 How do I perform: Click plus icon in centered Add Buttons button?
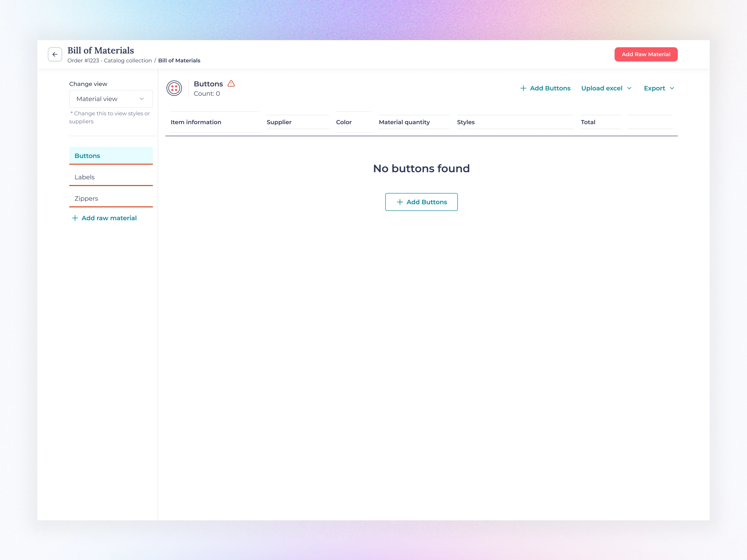[400, 202]
